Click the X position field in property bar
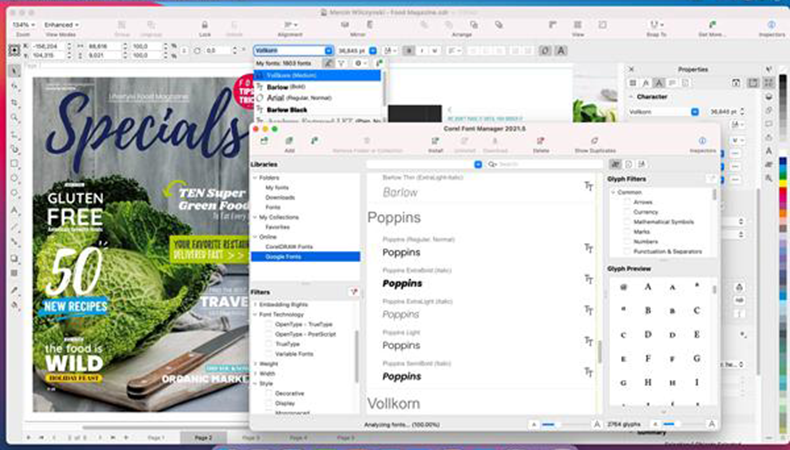This screenshot has height=450, width=790. pos(48,46)
